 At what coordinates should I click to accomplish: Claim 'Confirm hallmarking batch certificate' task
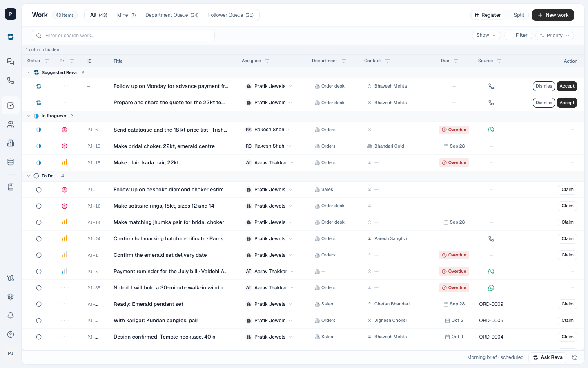[x=568, y=239]
